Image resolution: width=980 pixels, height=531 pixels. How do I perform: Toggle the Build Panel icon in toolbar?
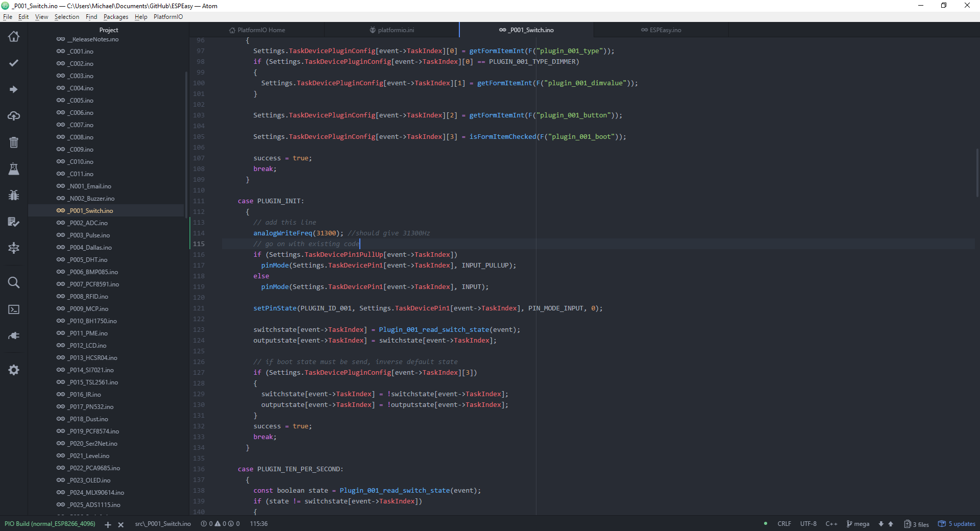tap(14, 248)
